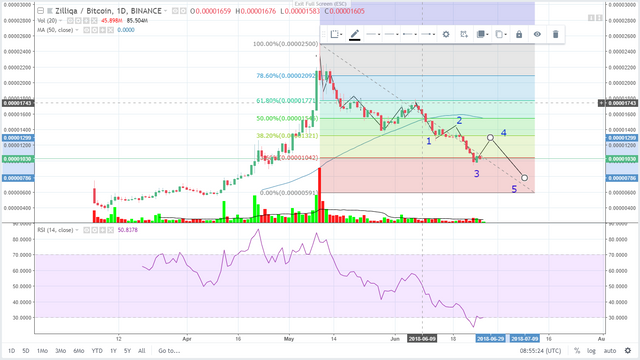Change the line color via the pencil swatch

pos(354,35)
